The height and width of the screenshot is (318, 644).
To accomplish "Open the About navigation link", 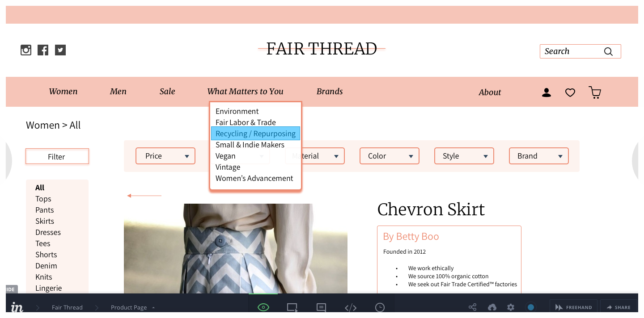I will (490, 92).
